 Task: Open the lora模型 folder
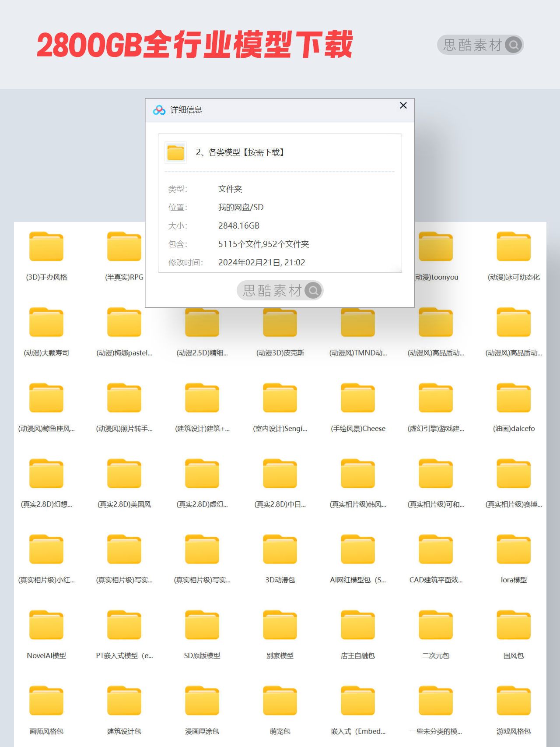click(x=514, y=549)
